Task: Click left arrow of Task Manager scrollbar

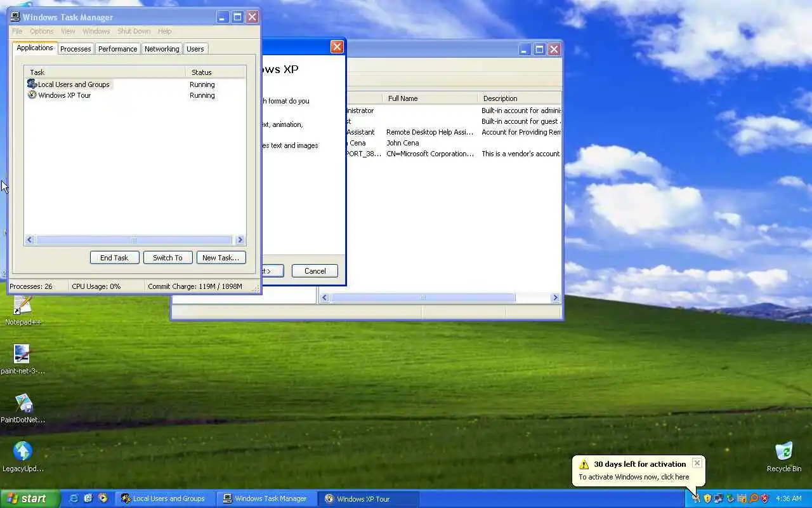Action: click(30, 239)
